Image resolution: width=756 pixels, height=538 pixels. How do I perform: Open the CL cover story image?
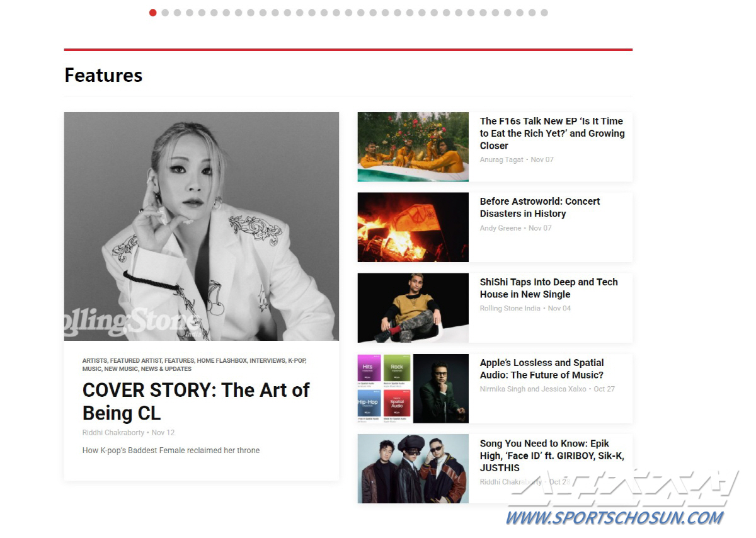(x=202, y=226)
